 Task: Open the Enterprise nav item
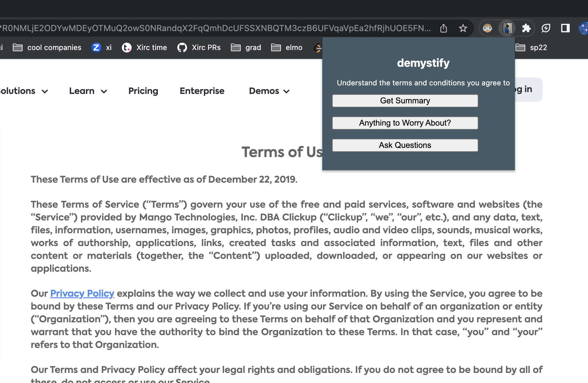pos(202,91)
